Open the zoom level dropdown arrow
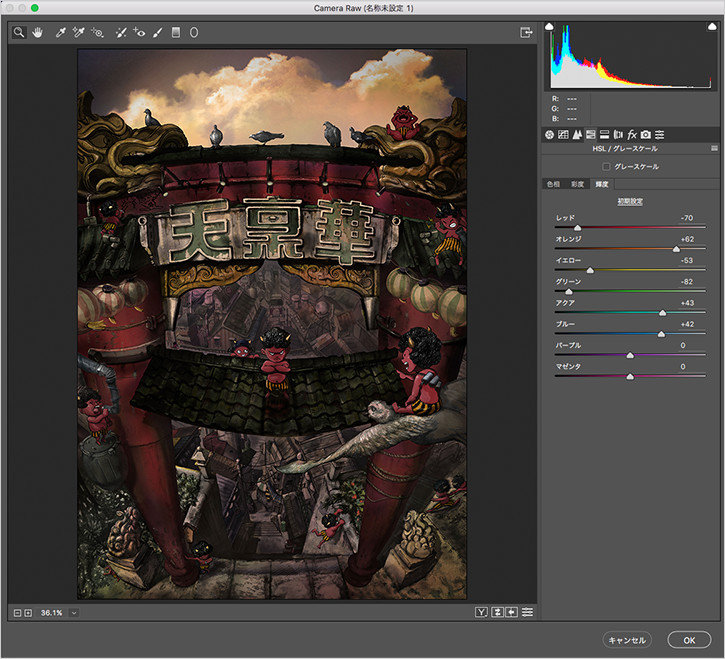Screen dimensions: 725x659 [x=74, y=613]
